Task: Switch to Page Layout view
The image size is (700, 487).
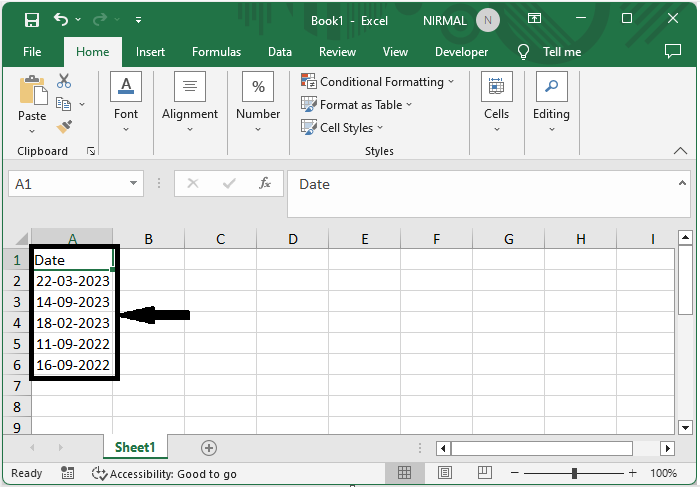Action: click(445, 472)
